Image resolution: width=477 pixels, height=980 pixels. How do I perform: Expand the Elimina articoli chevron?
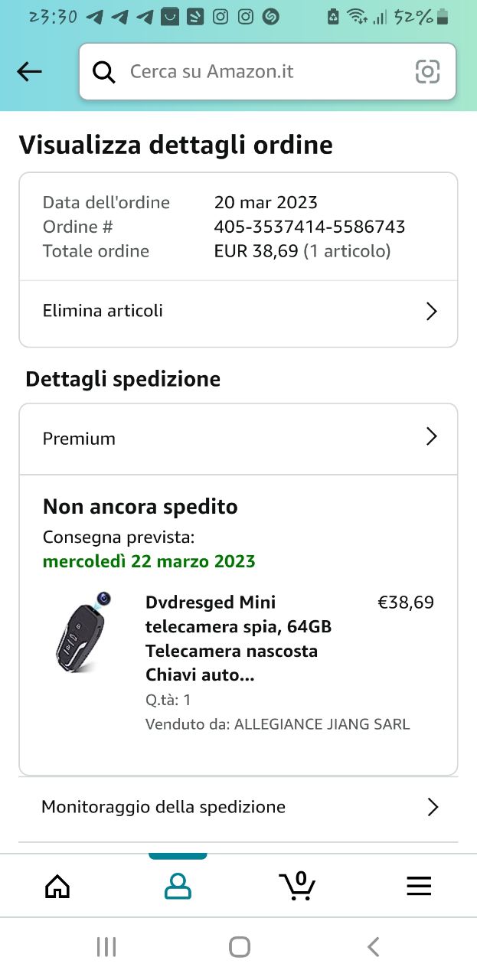tap(432, 311)
